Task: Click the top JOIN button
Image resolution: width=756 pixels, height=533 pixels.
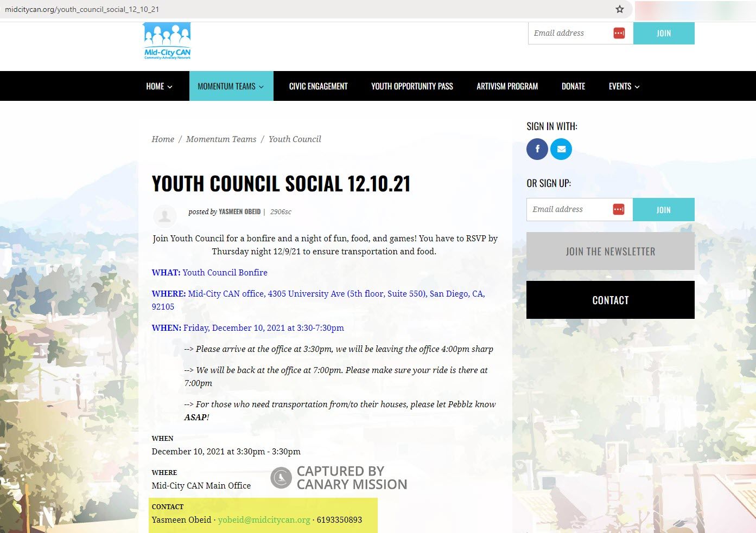Action: 664,33
